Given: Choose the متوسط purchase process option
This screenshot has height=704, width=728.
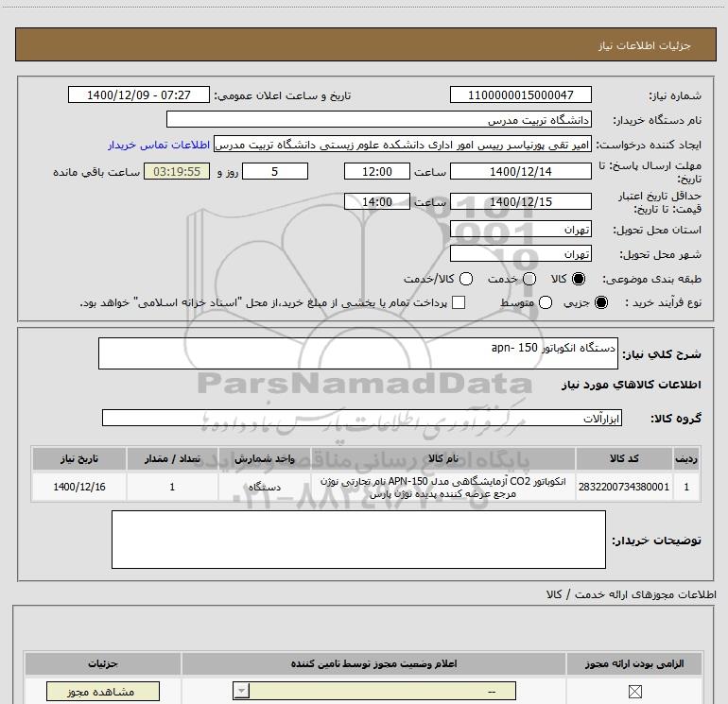Looking at the screenshot, I should (546, 303).
